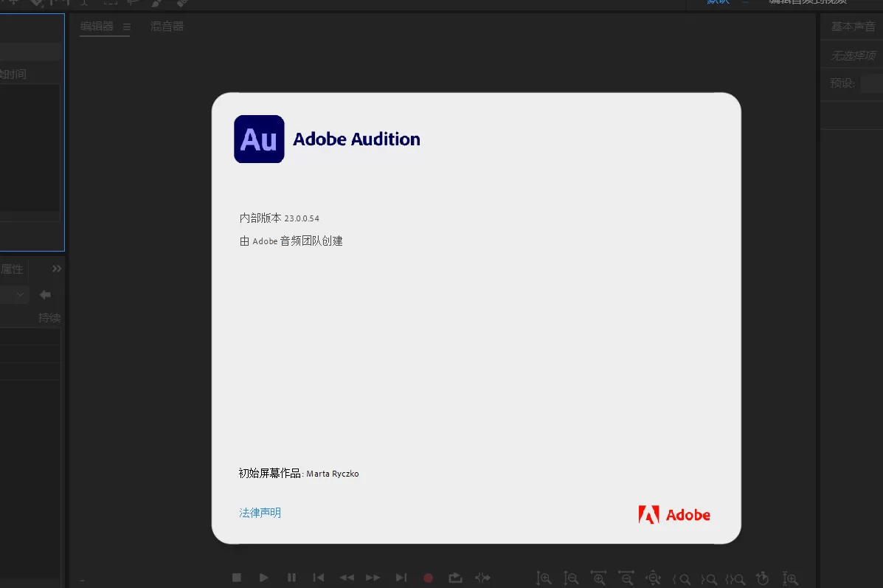Arm the red Record button
The height and width of the screenshot is (588, 883).
click(428, 578)
